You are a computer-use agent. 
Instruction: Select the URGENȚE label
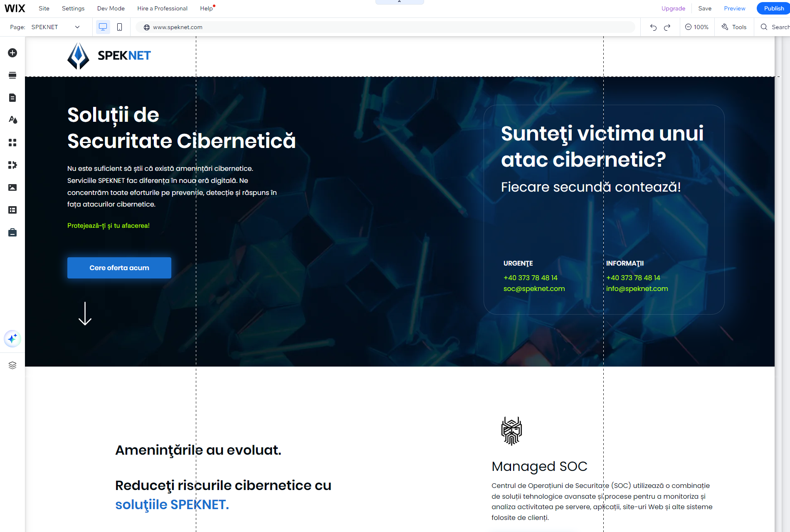(518, 264)
